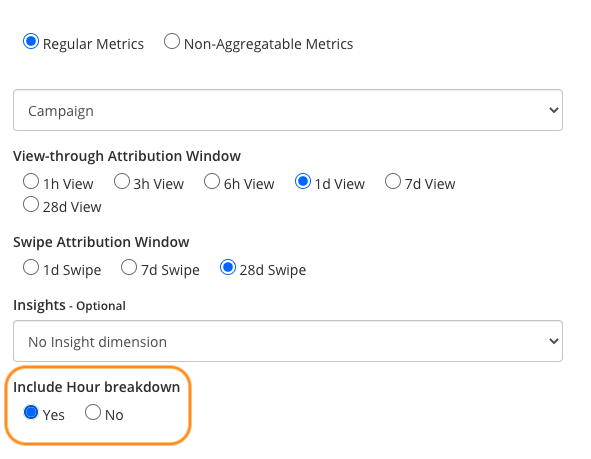Select 3h View attribution window
This screenshot has width=591, height=459.
[x=122, y=181]
